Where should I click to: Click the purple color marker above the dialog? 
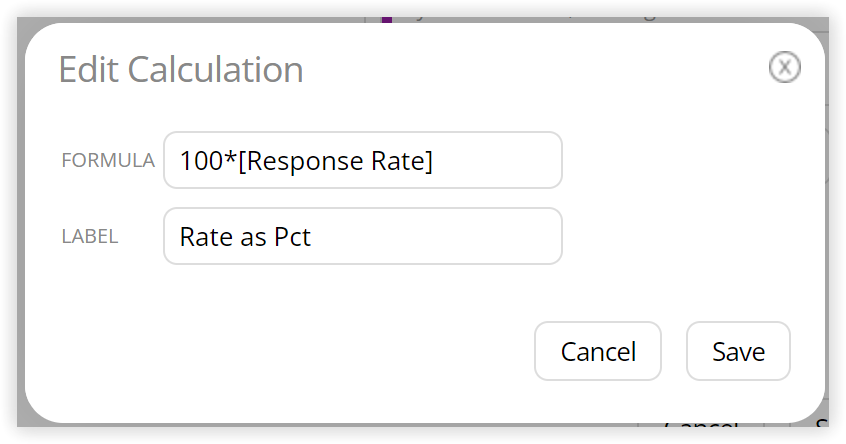pos(386,19)
